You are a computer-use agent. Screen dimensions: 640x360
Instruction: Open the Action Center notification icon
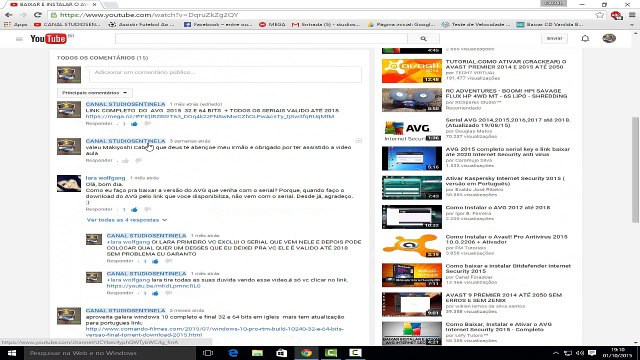click(592, 353)
